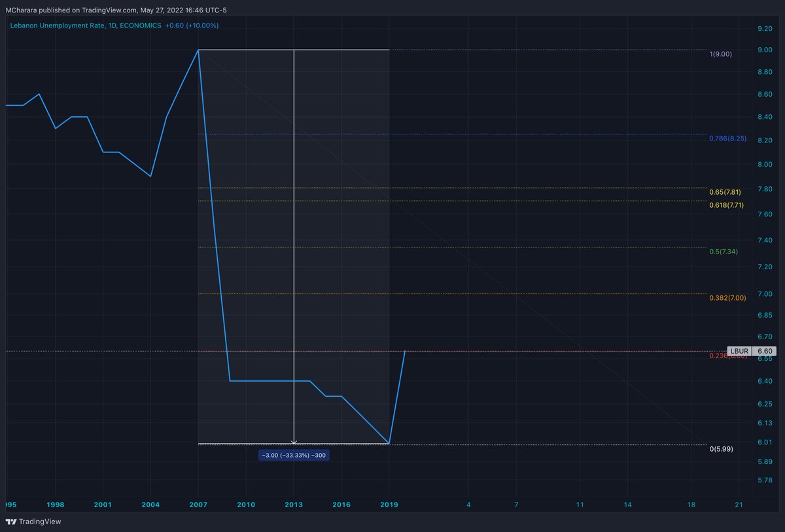Click the 2016 time axis label
This screenshot has height=532, width=785.
click(x=341, y=505)
